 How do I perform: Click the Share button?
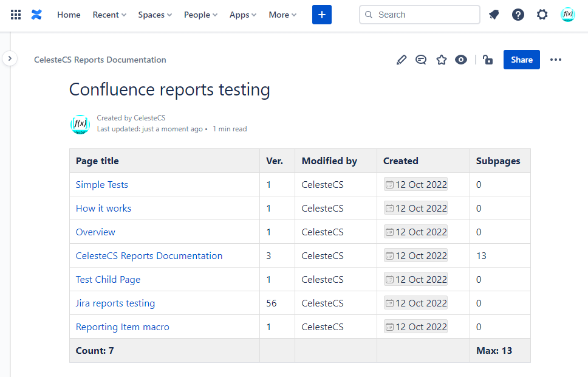(522, 60)
